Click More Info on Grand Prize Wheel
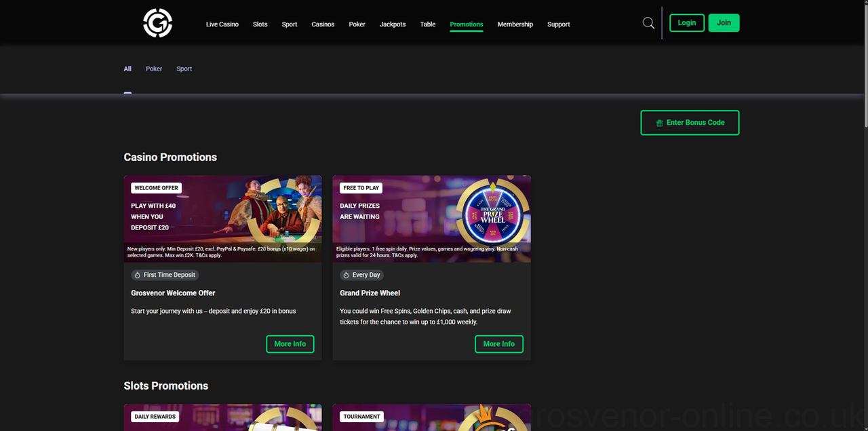The width and height of the screenshot is (868, 431). pyautogui.click(x=499, y=344)
